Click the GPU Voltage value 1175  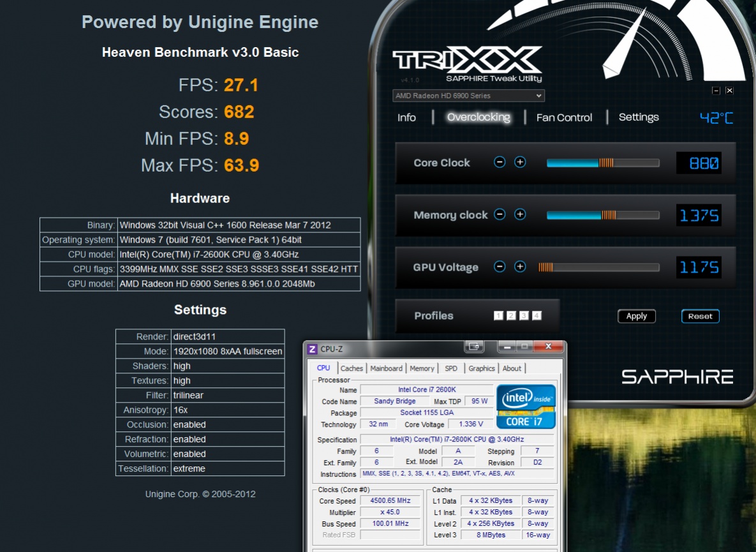pos(699,267)
